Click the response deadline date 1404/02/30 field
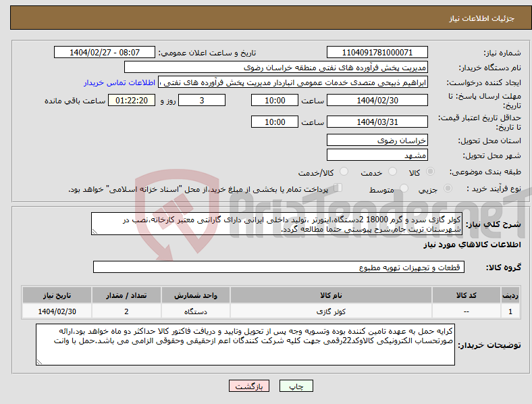This screenshot has height=404, width=532. (x=377, y=100)
